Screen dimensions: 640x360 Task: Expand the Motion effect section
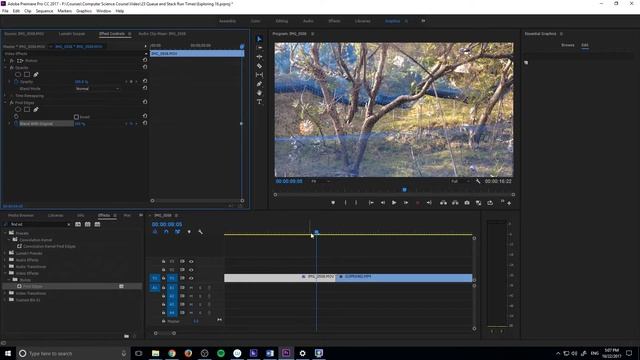(5, 60)
